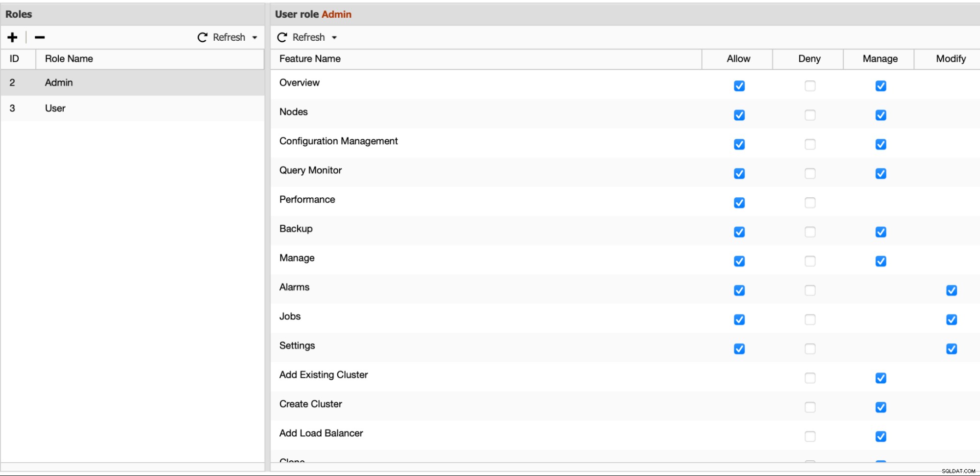Select the Admin role row
The image size is (980, 476).
[x=132, y=82]
